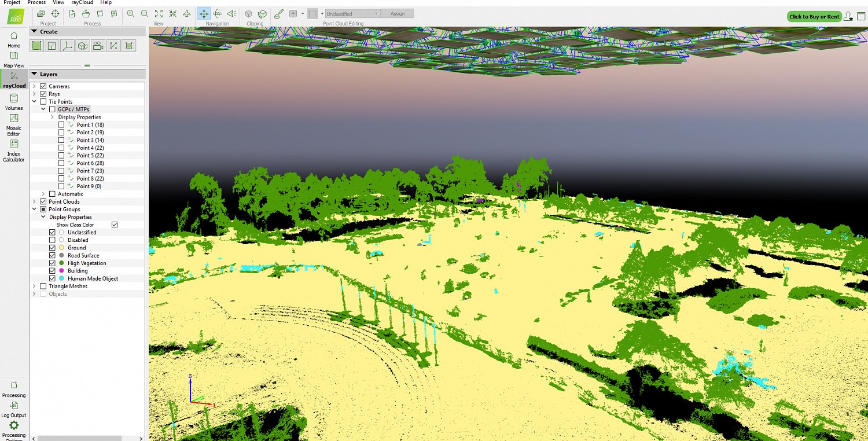Click the airplane fly-mode view icon
Viewport: 868px width, 441px height.
(186, 13)
